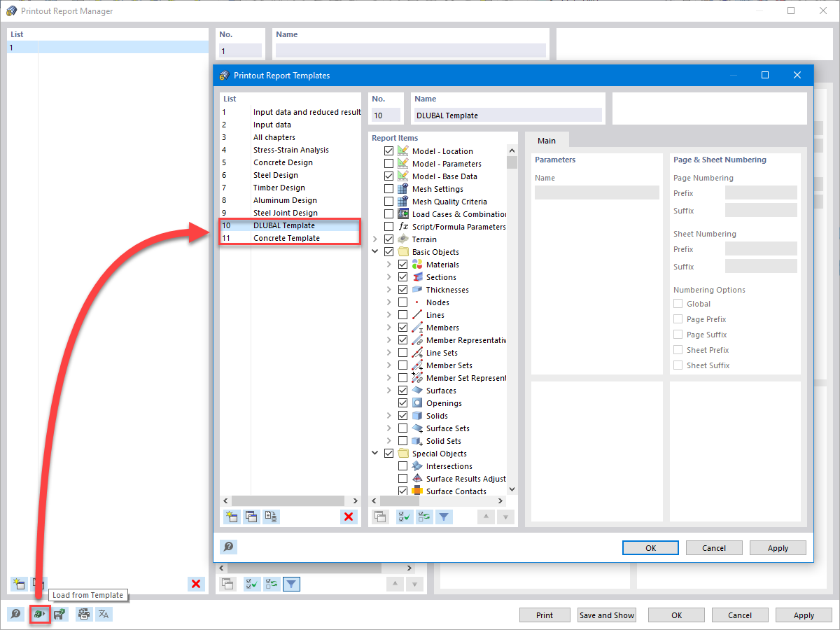Viewport: 840px width, 630px height.
Task: Enable Model - Parameters checkbox
Action: (x=389, y=164)
